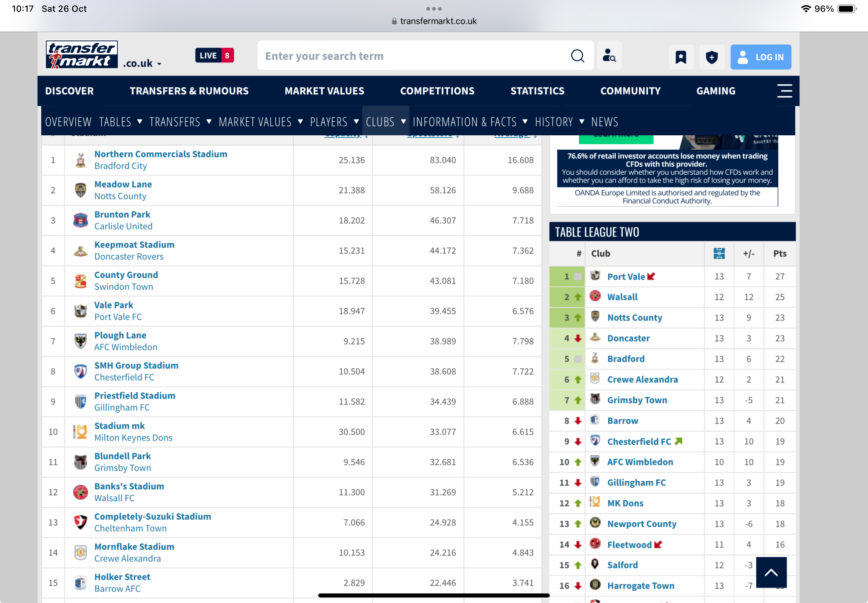This screenshot has height=603, width=868.
Task: Click the Port Vale FC crest in stadium row
Action: coord(81,311)
